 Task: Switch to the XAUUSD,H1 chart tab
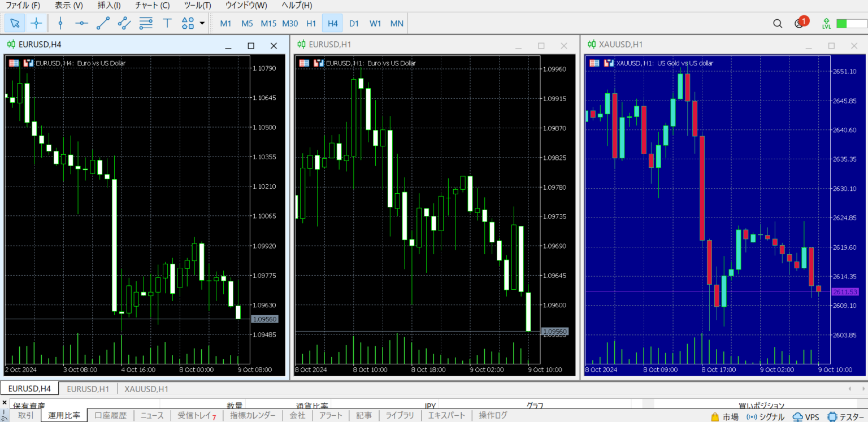point(146,389)
